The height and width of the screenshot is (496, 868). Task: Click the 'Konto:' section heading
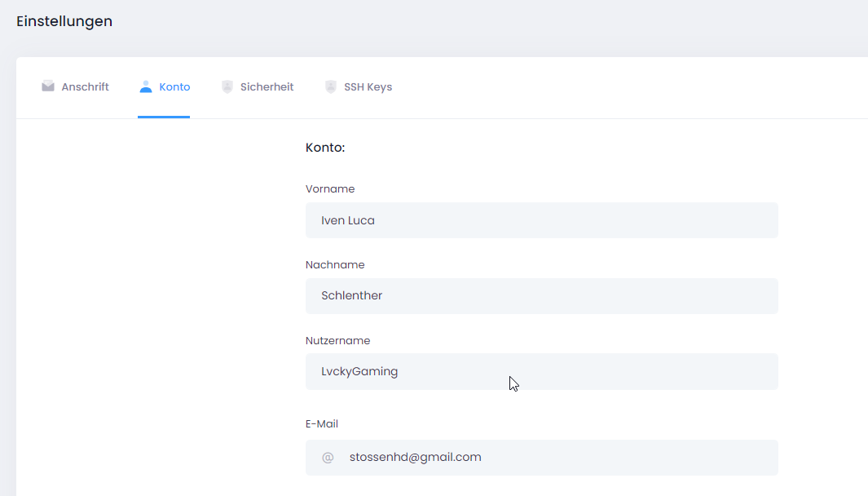[325, 148]
